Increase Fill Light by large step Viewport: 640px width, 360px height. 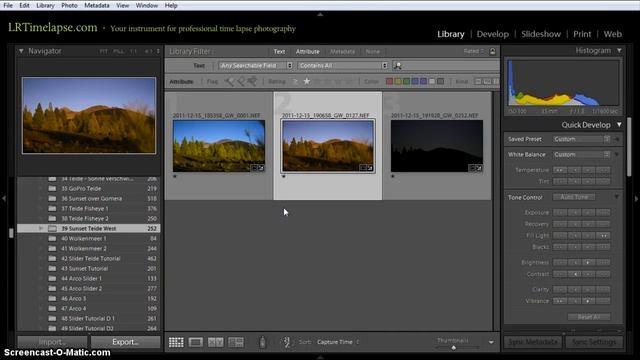603,236
